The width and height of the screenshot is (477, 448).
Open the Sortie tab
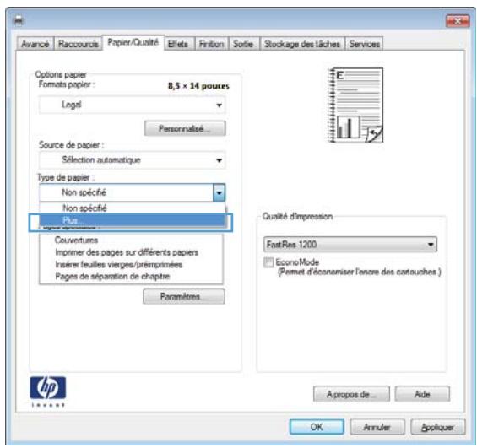(243, 44)
